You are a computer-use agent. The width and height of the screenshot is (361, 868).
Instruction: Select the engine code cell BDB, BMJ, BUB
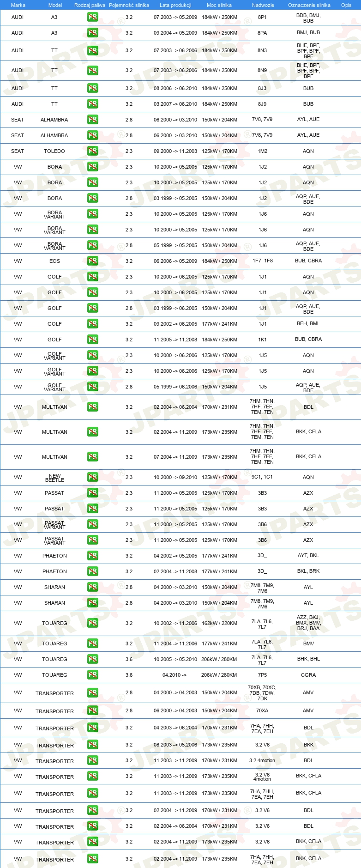308,18
